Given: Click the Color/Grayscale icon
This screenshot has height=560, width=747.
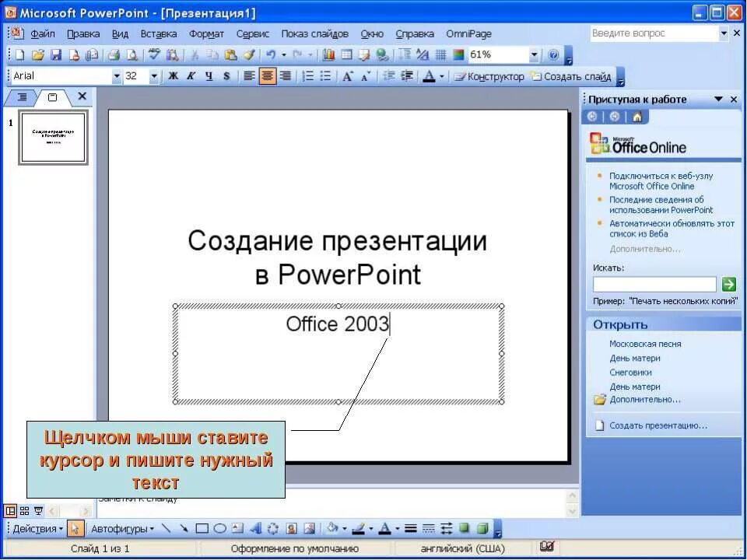Looking at the screenshot, I should pyautogui.click(x=458, y=54).
